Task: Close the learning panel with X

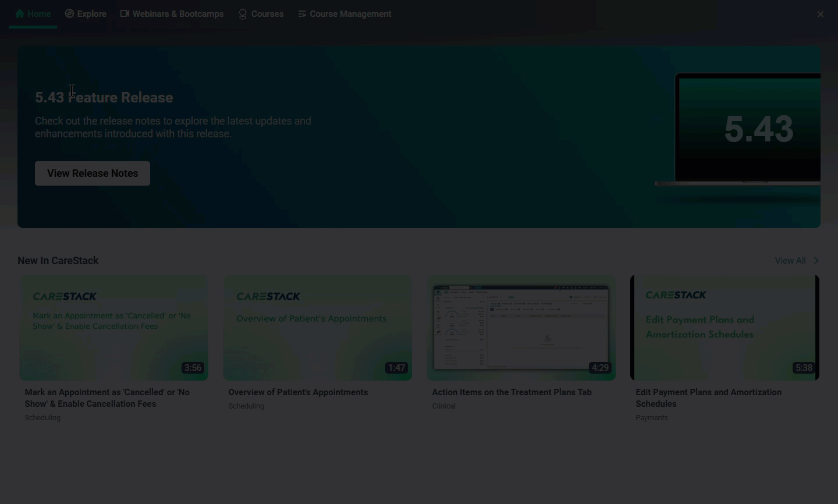Action: [x=821, y=14]
